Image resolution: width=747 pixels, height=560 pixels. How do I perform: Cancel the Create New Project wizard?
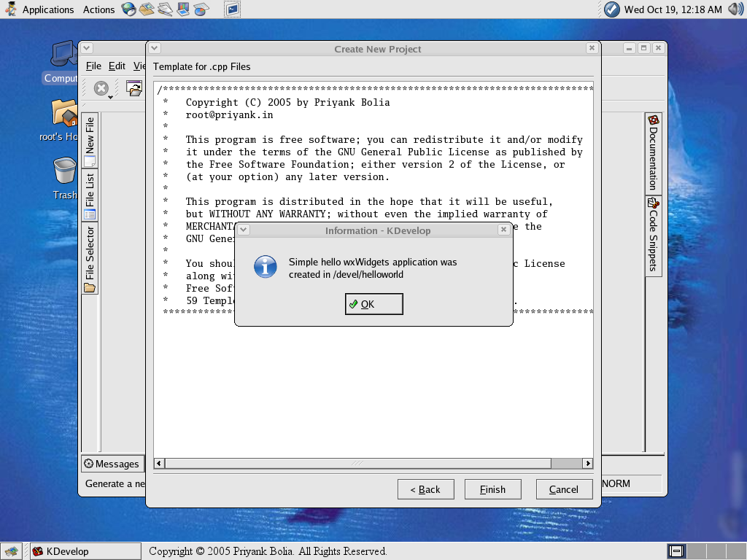tap(564, 489)
